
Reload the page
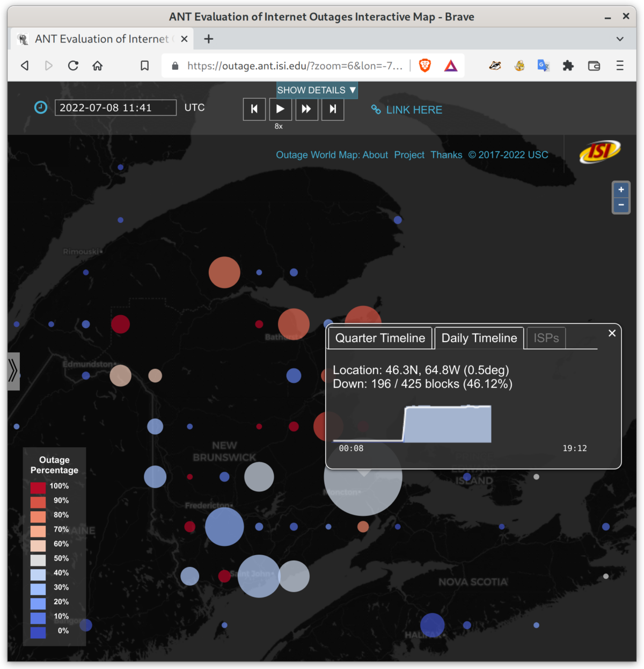pos(73,66)
